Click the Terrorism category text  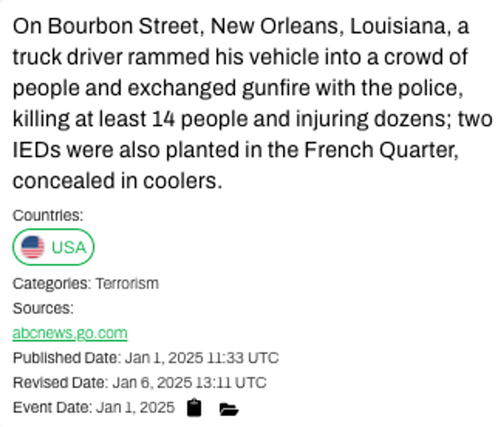(127, 284)
